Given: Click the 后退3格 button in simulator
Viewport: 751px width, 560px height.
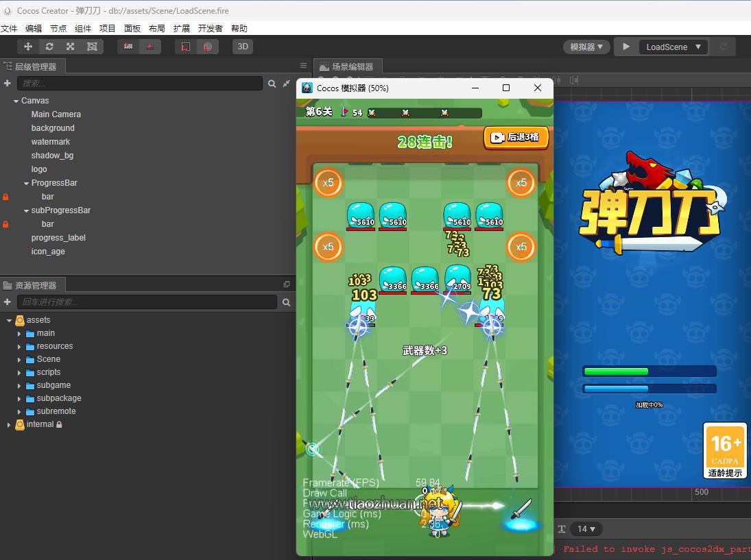Looking at the screenshot, I should pos(516,138).
